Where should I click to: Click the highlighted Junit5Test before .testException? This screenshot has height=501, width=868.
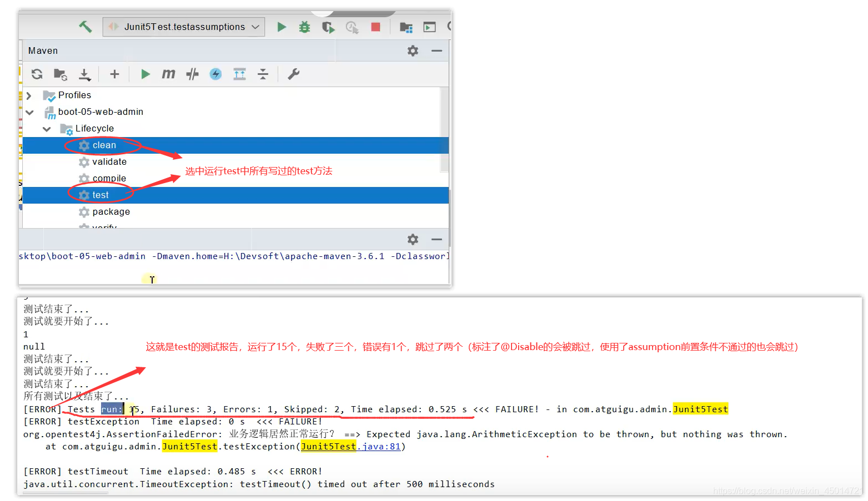point(189,447)
